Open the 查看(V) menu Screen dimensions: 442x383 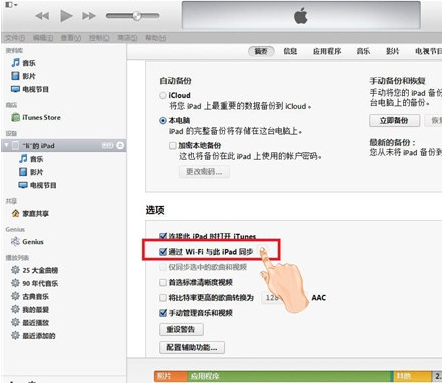(71, 38)
